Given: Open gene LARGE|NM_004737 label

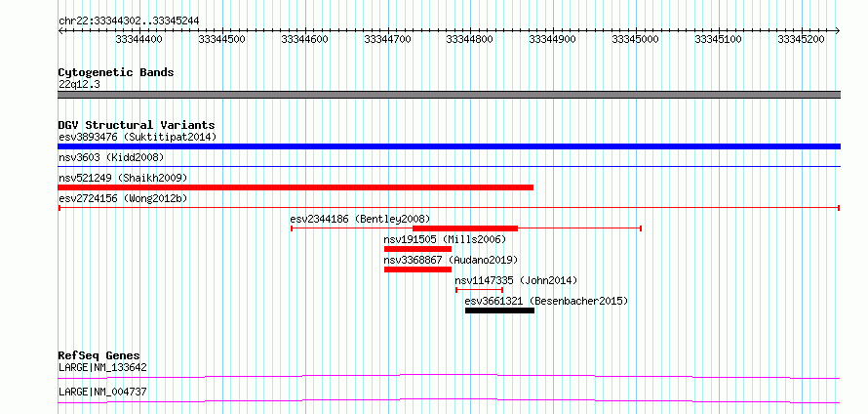Looking at the screenshot, I should click(x=102, y=392).
